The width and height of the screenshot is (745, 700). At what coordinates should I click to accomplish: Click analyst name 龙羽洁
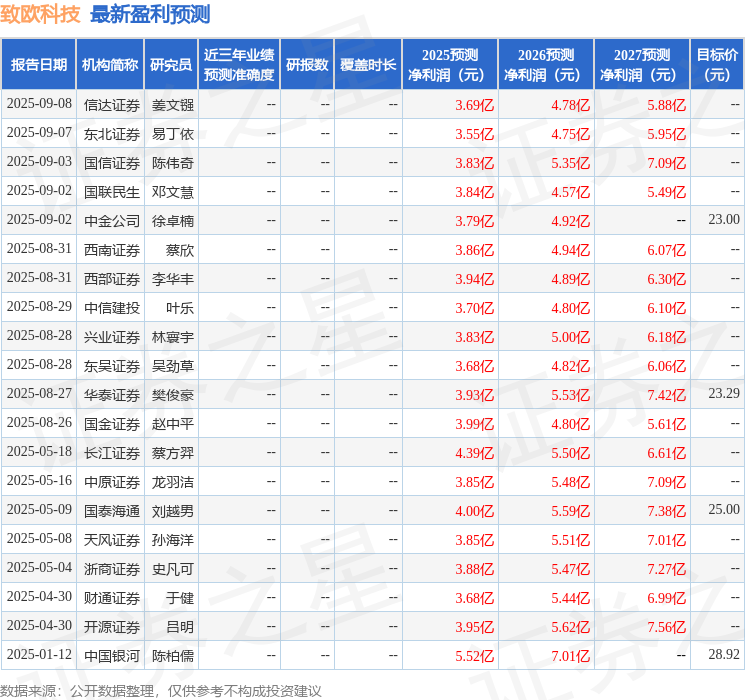point(173,482)
